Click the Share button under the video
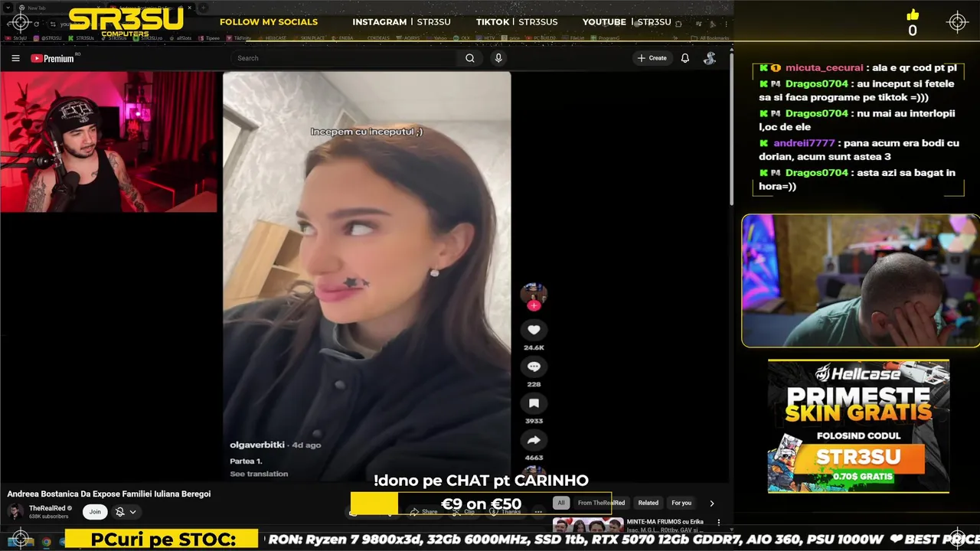 coord(423,512)
